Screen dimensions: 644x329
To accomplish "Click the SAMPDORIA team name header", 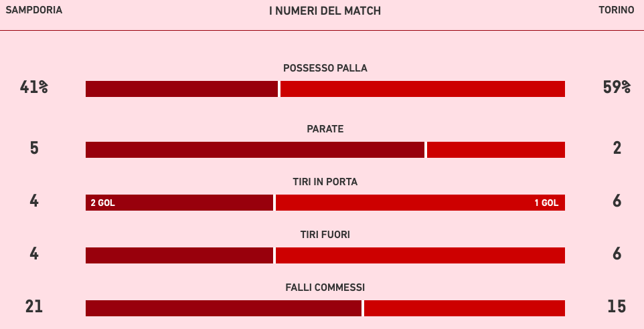I will pyautogui.click(x=33, y=11).
